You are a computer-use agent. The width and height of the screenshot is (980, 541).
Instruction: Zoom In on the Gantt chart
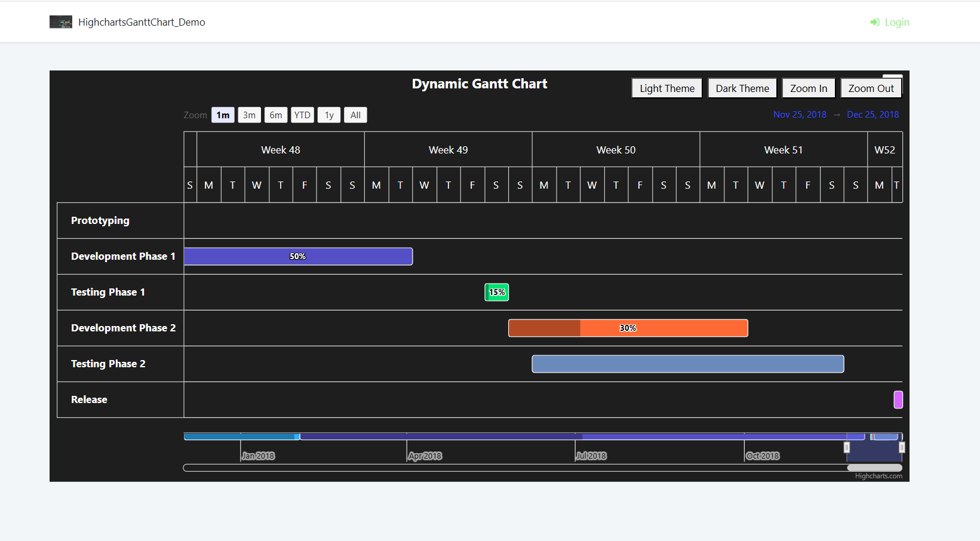point(808,88)
